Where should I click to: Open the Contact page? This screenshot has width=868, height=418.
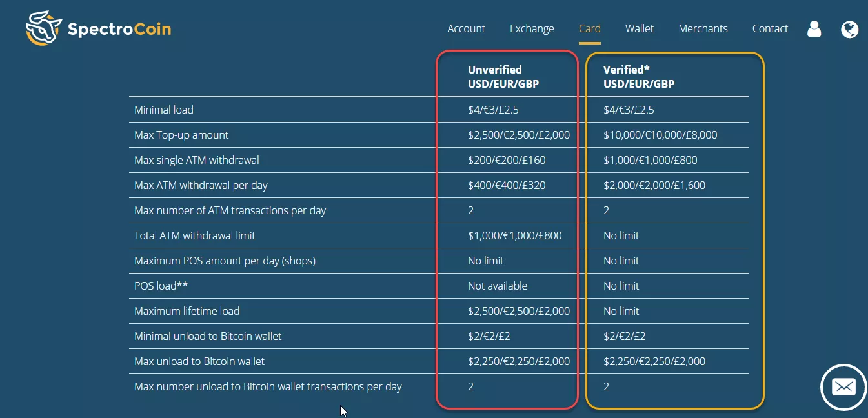tap(770, 28)
